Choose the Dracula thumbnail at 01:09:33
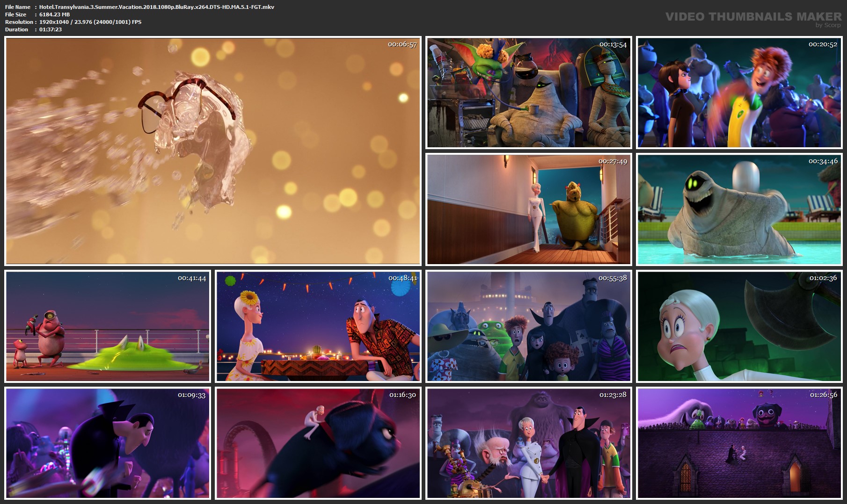The image size is (847, 504). [108, 443]
